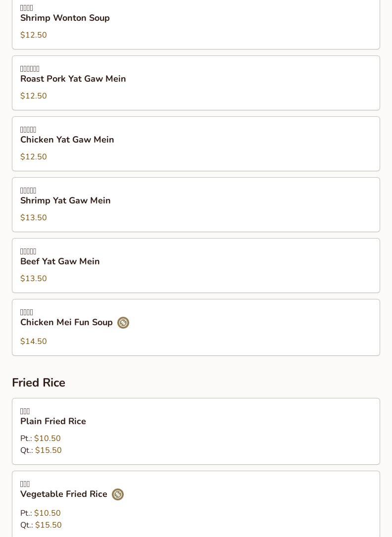Click the $13.50 price of Shrimp Yat Gaw Mein
Screen dimensions: 392x537
click(x=34, y=218)
